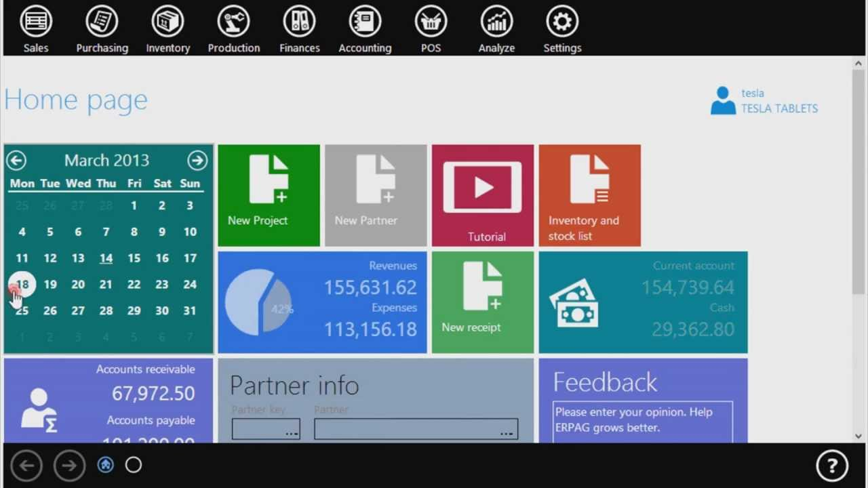Screen dimensions: 868x488
Task: Open the Partner key lookup field
Action: pyautogui.click(x=266, y=429)
